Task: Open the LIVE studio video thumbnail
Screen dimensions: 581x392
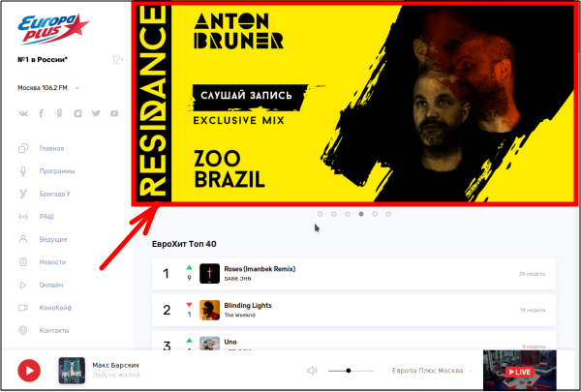Action: (519, 370)
